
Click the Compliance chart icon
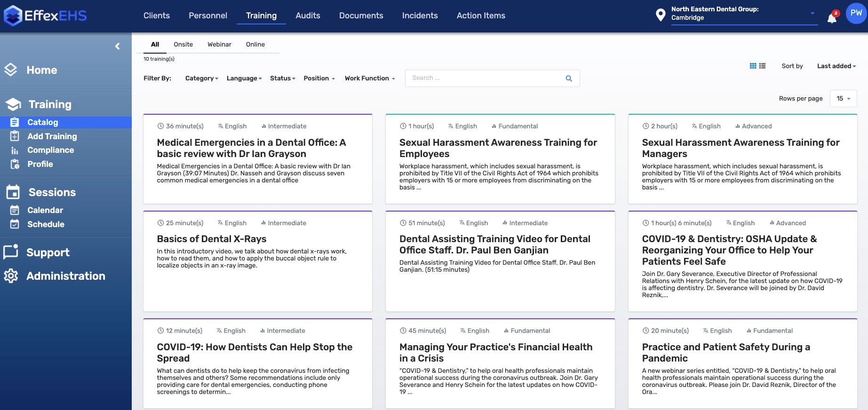pos(15,150)
